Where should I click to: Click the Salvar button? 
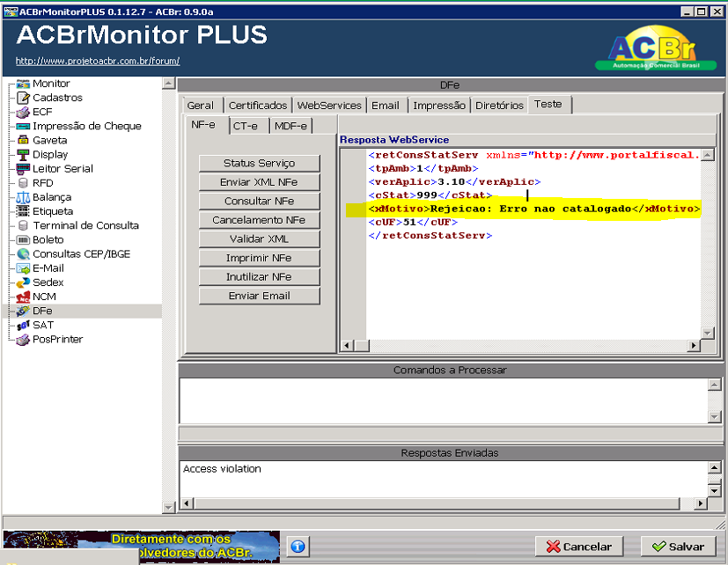(678, 547)
